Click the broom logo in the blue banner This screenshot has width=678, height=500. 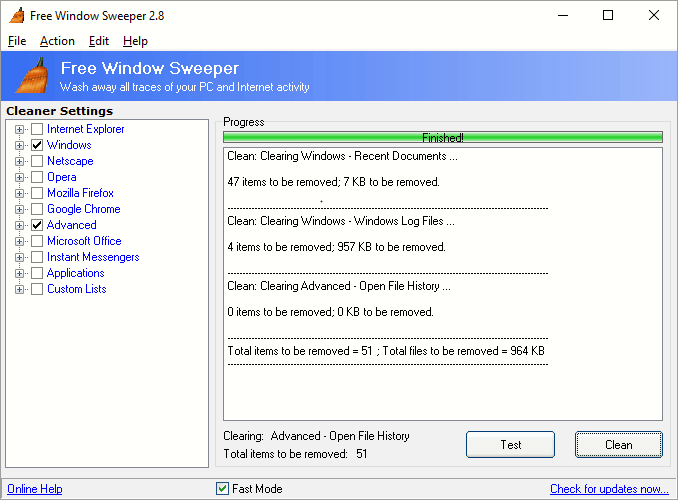coord(32,75)
